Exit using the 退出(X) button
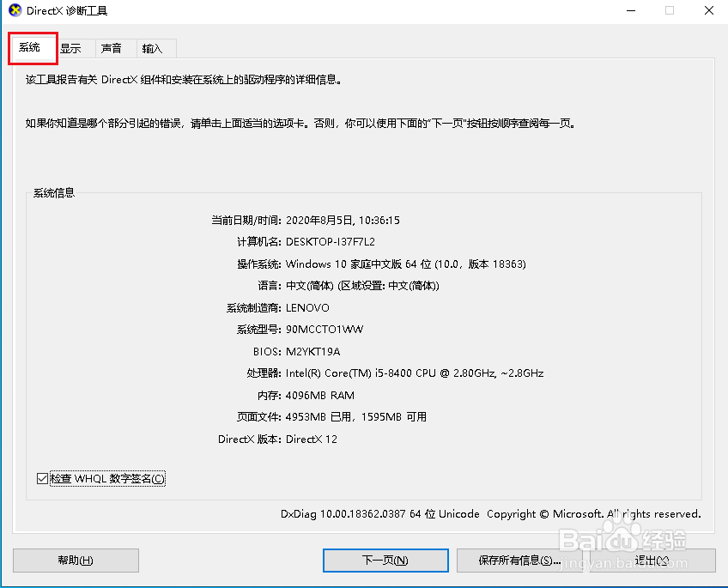 click(651, 560)
